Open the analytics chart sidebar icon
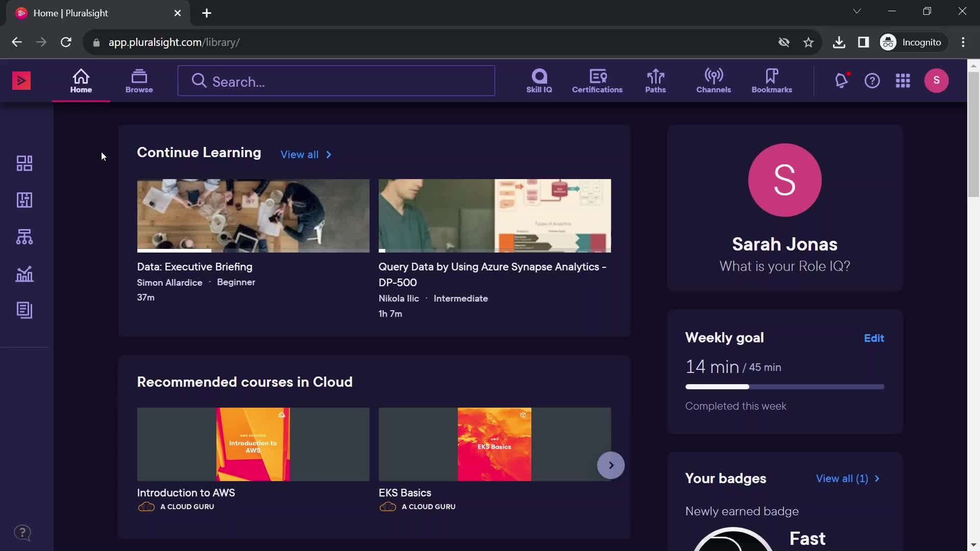The width and height of the screenshot is (980, 551). (24, 274)
